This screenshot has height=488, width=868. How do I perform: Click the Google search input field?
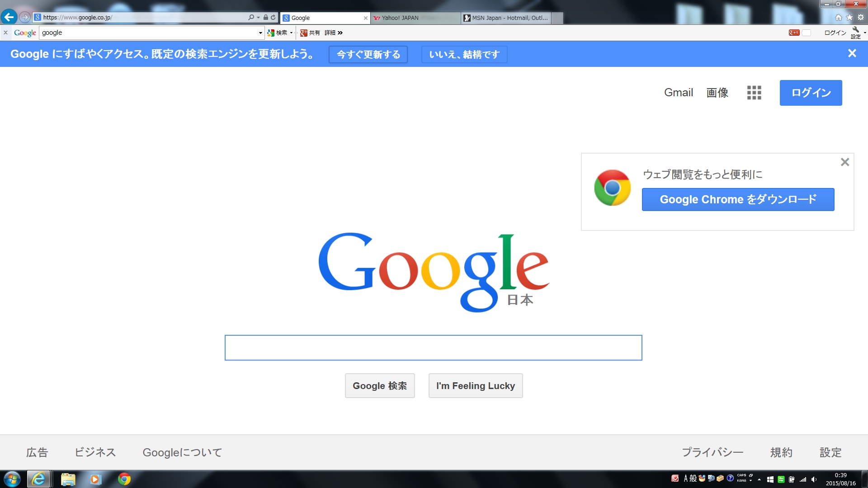pos(434,347)
